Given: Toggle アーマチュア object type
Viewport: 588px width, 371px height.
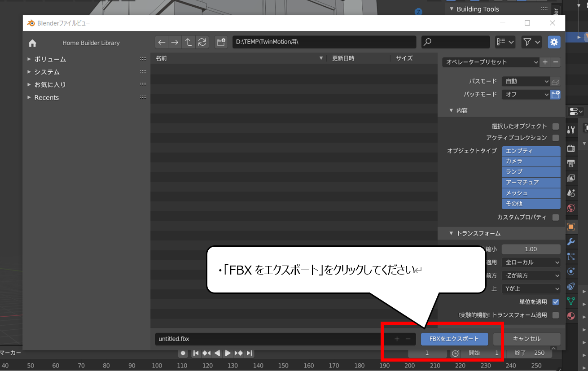Looking at the screenshot, I should pos(531,183).
